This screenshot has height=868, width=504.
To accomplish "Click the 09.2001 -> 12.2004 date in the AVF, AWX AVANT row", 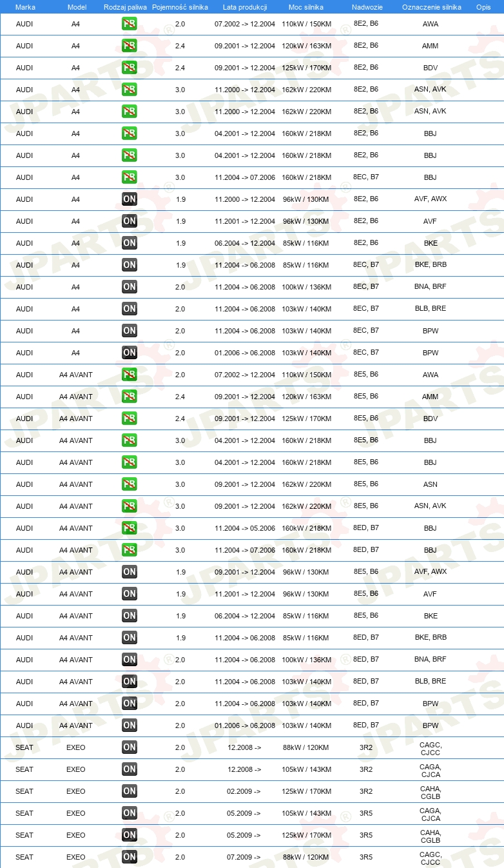I will pyautogui.click(x=245, y=572).
